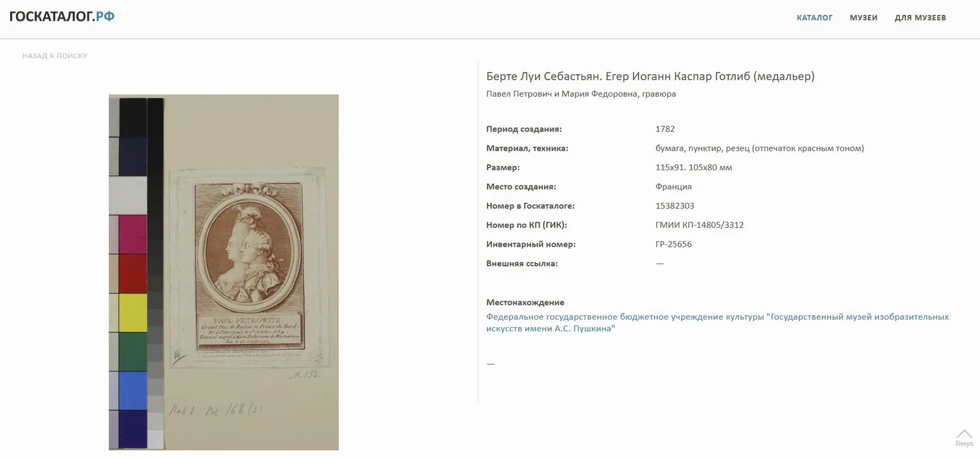
Task: Click the inventory number ГР-25656
Action: pos(673,244)
